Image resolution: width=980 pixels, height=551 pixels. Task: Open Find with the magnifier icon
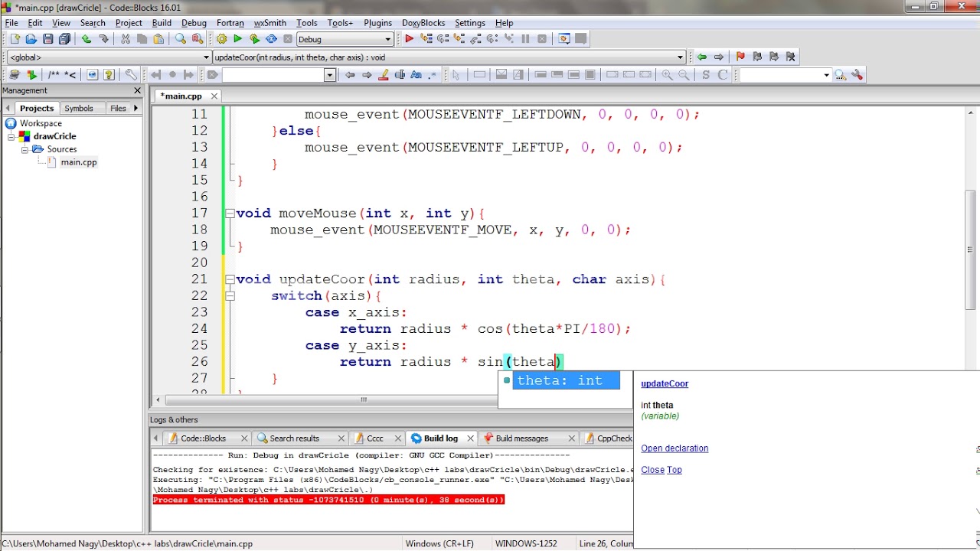click(x=181, y=39)
